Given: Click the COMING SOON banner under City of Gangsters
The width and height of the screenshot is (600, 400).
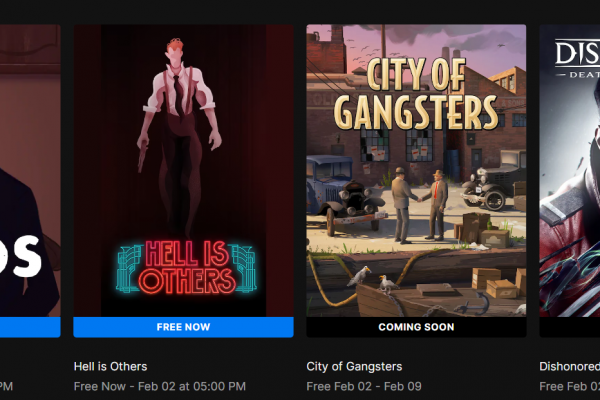Looking at the screenshot, I should coord(416,327).
